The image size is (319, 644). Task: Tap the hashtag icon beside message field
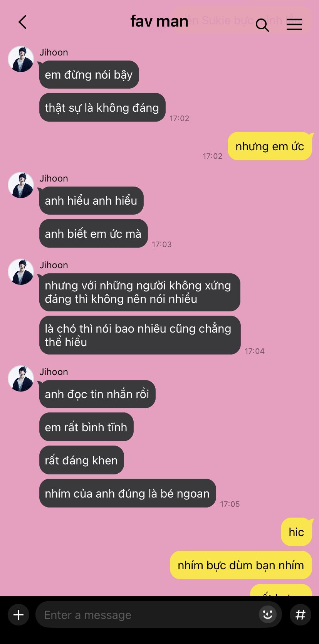click(x=301, y=614)
